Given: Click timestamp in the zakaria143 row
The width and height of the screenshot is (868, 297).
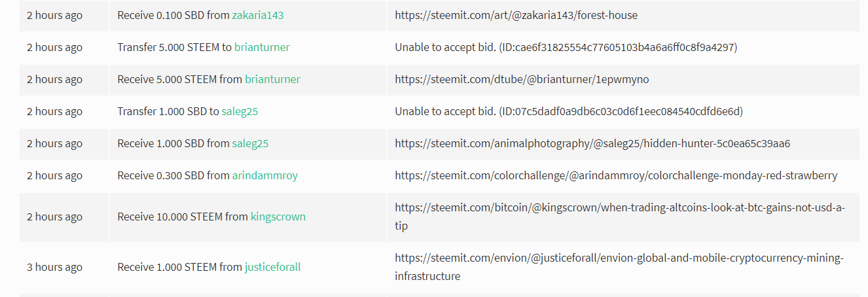Looking at the screenshot, I should coord(55,15).
